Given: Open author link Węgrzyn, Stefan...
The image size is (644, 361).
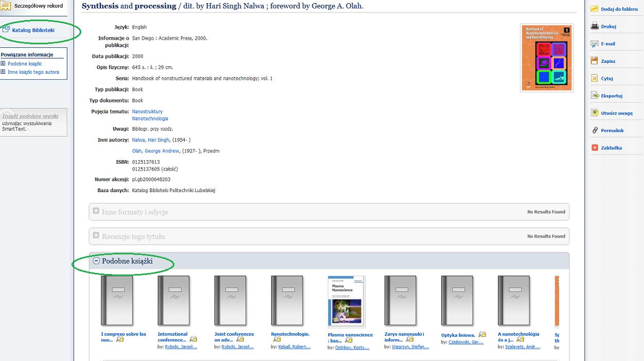Looking at the screenshot, I should click(410, 347).
